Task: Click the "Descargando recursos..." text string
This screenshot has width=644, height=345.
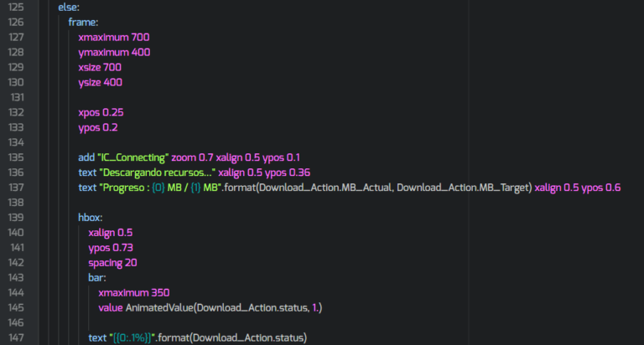Action: click(153, 172)
